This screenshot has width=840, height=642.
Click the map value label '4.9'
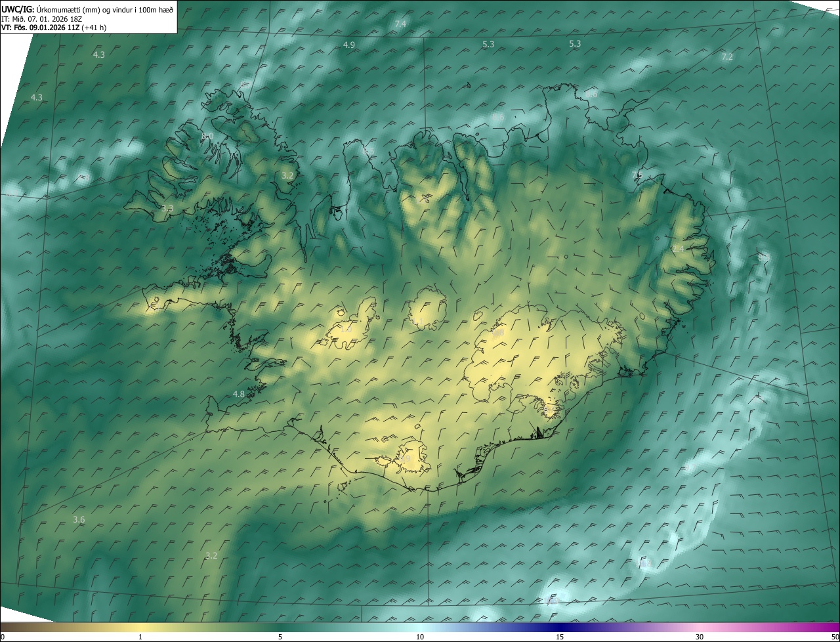pos(349,45)
